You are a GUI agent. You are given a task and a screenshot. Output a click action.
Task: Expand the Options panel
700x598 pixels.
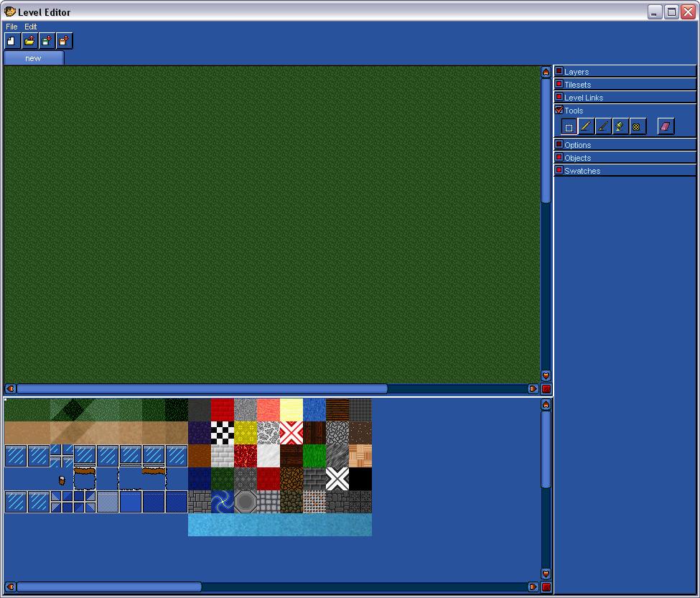pos(559,144)
